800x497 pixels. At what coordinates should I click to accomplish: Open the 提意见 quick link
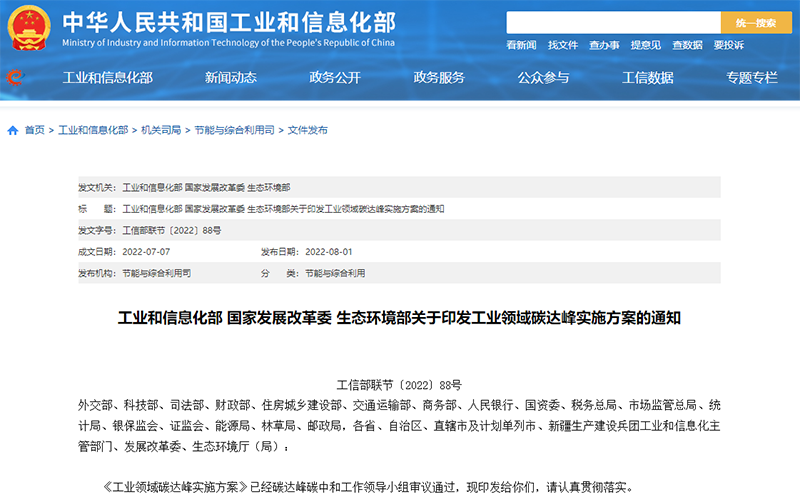[x=645, y=45]
